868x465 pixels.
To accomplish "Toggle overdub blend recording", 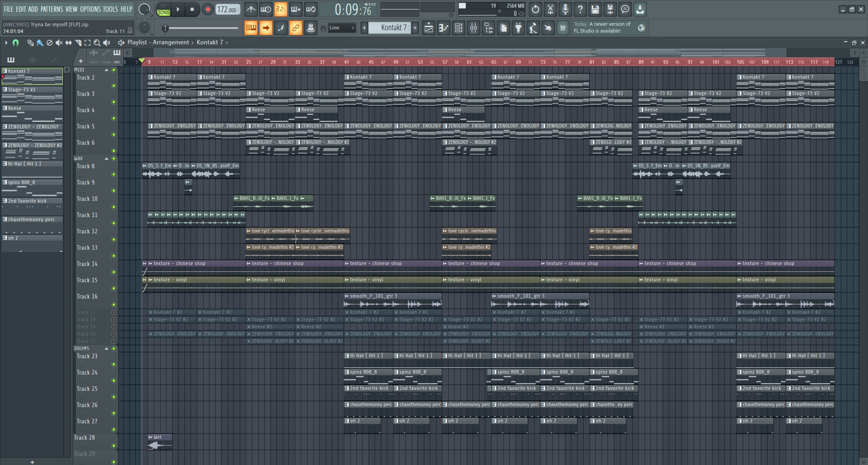I will coord(295,9).
